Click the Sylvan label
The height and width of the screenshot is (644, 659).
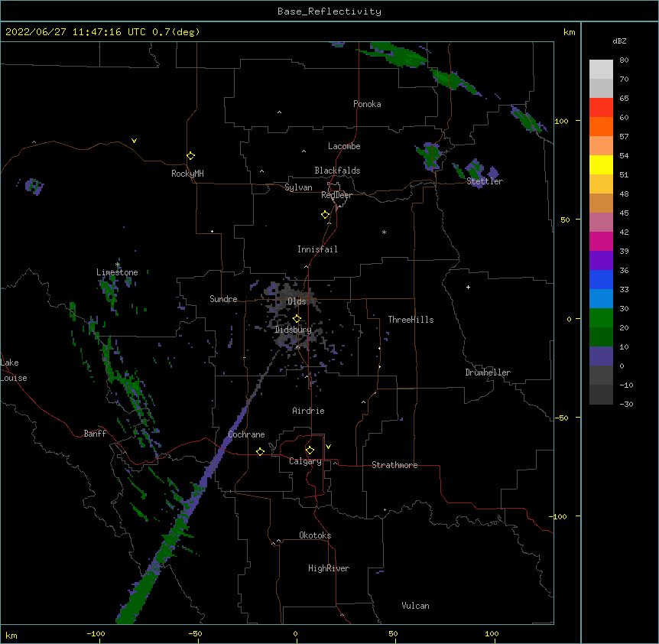298,187
